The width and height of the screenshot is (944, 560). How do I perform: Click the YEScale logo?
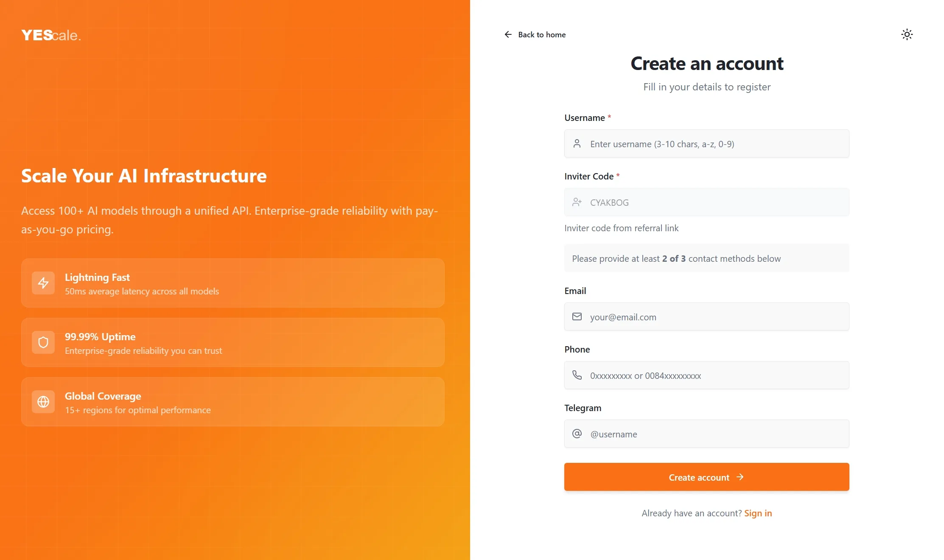tap(51, 35)
